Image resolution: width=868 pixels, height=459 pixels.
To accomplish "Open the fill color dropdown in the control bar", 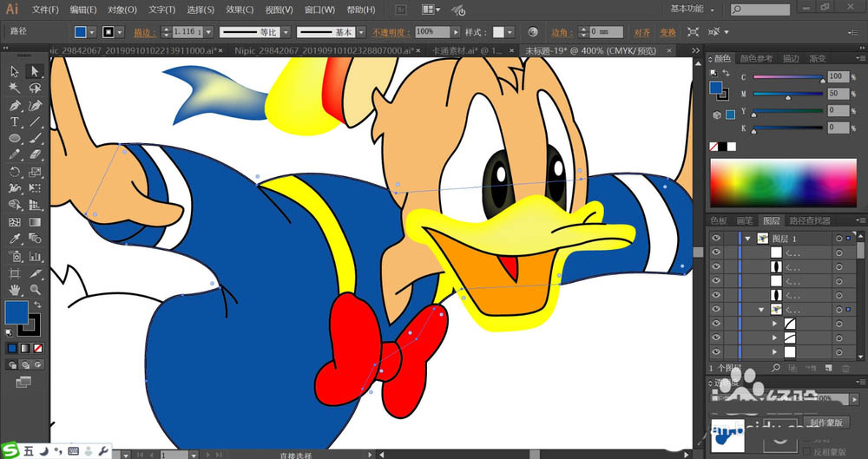I will pos(92,32).
